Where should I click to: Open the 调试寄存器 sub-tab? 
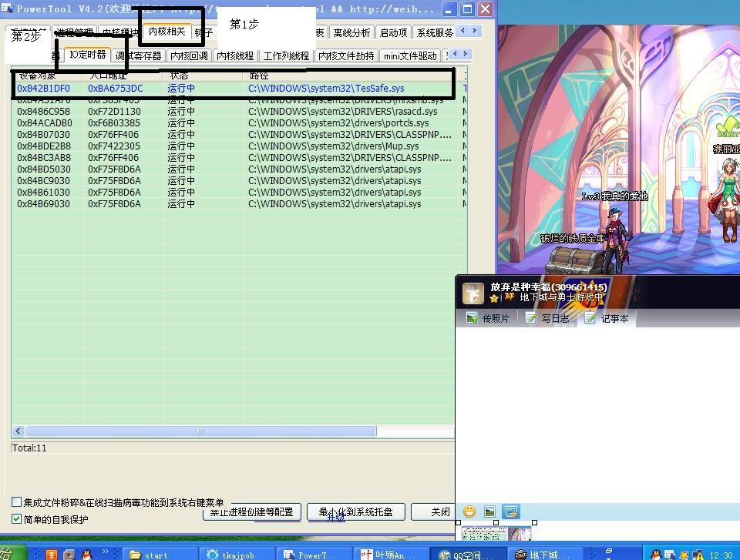tap(138, 55)
